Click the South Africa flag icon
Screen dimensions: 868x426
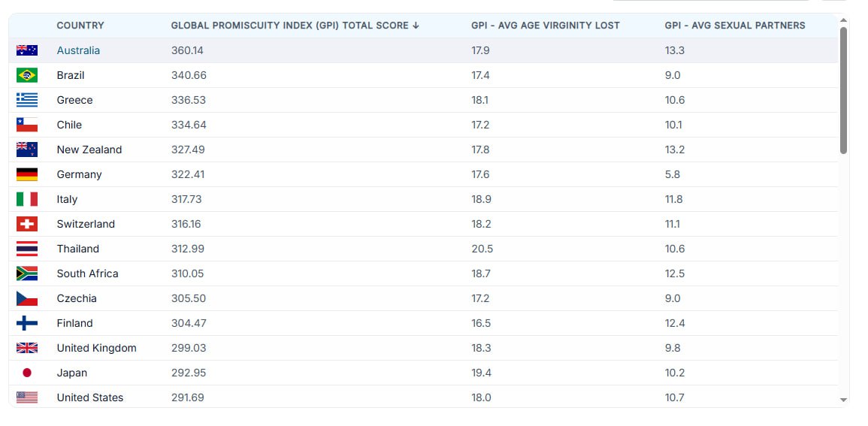click(x=27, y=273)
